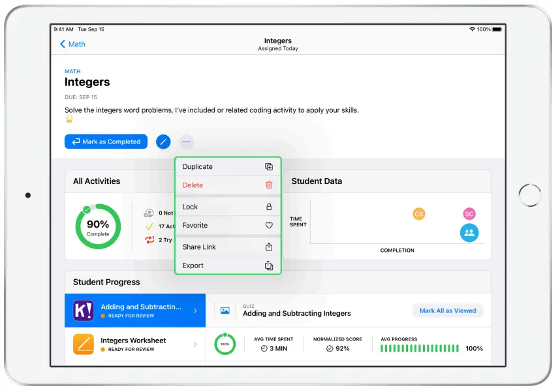Expand the Adding and Subtracting row chevron
The height and width of the screenshot is (392, 560).
(195, 310)
